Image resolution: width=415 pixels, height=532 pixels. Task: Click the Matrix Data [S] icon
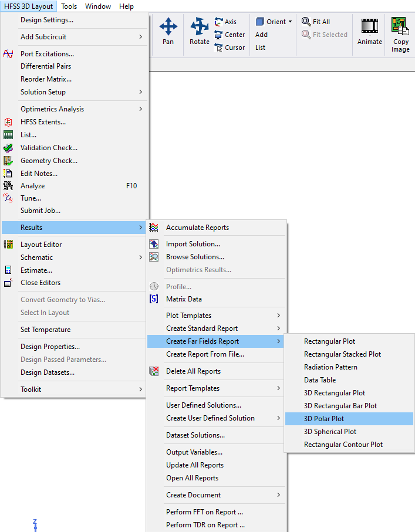pos(154,299)
